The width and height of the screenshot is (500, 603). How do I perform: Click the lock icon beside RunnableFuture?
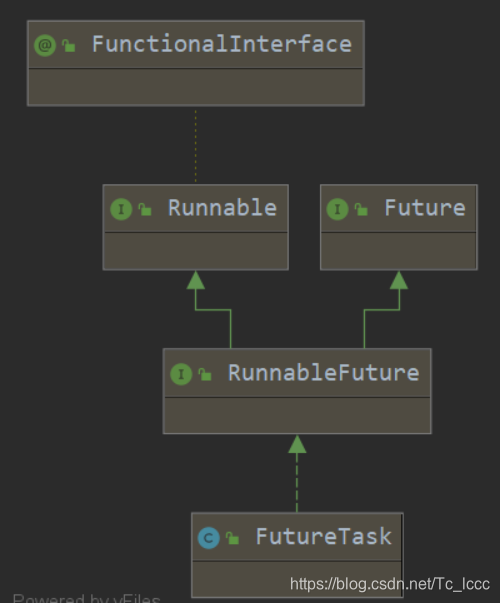pos(205,374)
